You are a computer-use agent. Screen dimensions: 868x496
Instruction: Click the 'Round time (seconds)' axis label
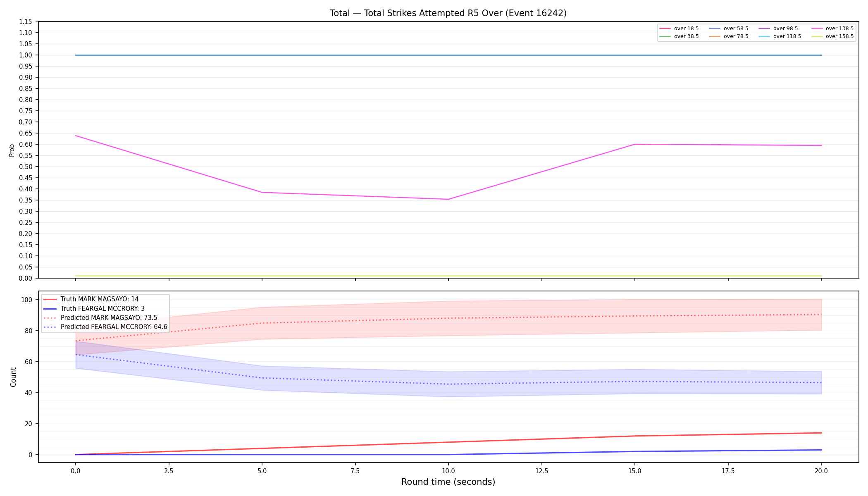(x=448, y=482)
